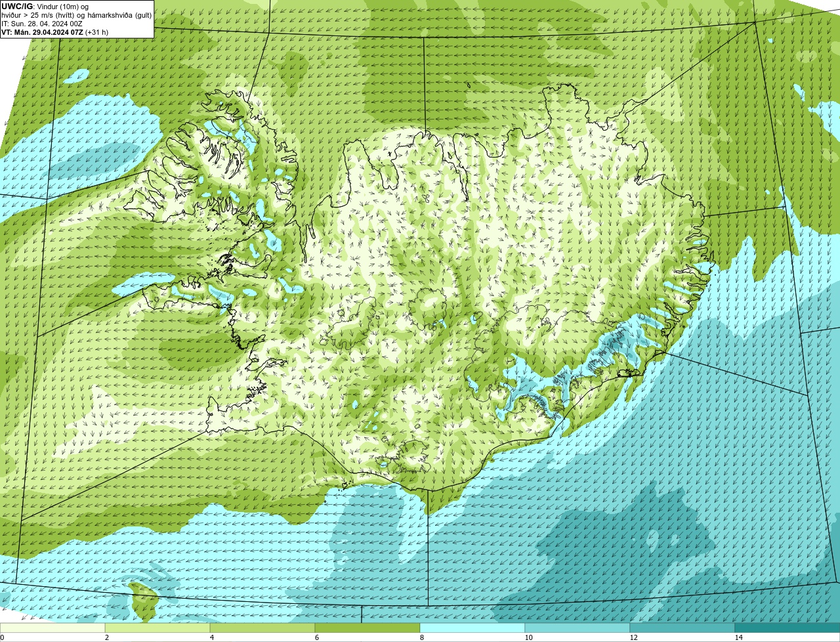Image resolution: width=840 pixels, height=642 pixels.
Task: Click the title line "UWC/IG: Vindur (10m) og"
Action: pos(45,7)
